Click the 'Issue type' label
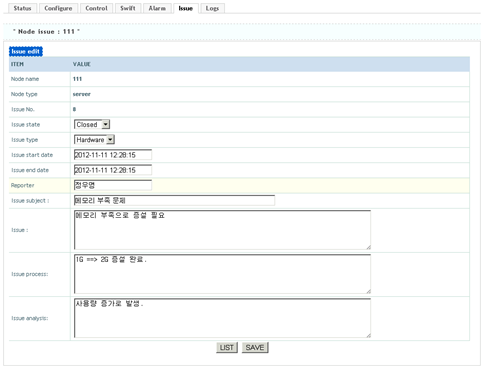The image size is (483, 371). [25, 140]
